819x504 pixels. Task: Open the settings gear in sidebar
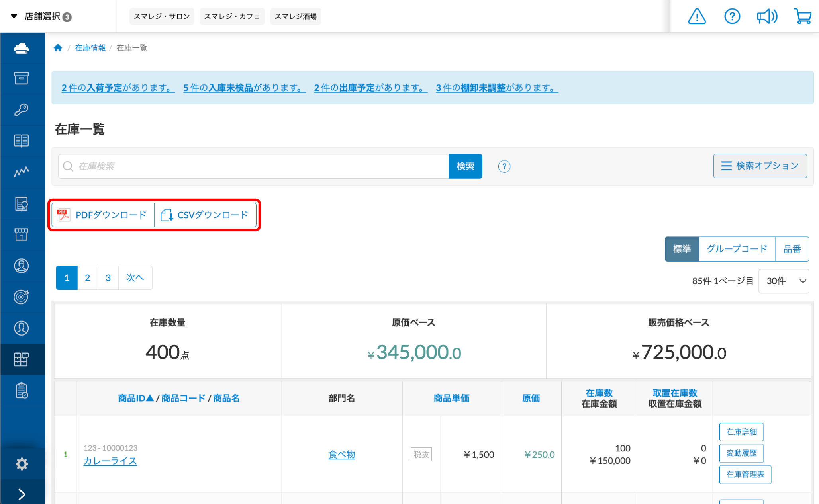[22, 464]
